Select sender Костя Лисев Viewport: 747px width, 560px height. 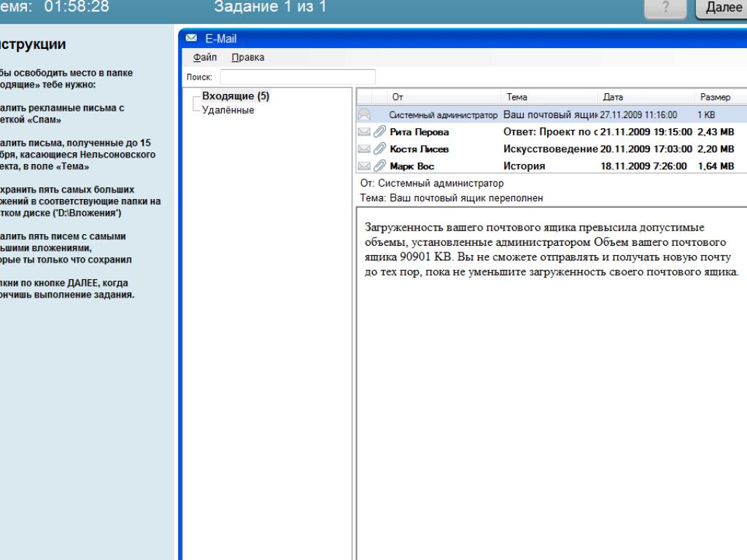419,149
